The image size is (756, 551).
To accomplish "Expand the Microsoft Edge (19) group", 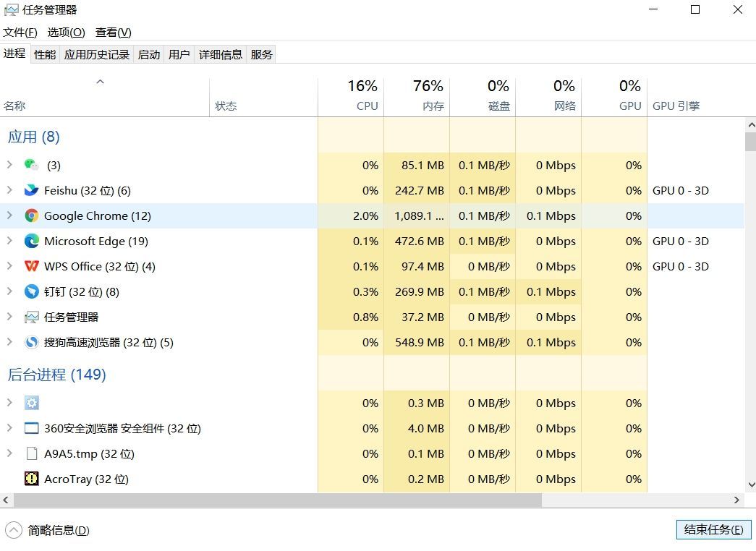I will [x=9, y=241].
